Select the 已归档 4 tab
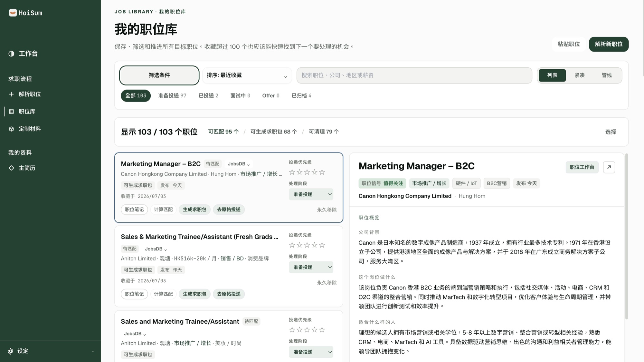644x362 pixels. pyautogui.click(x=301, y=96)
